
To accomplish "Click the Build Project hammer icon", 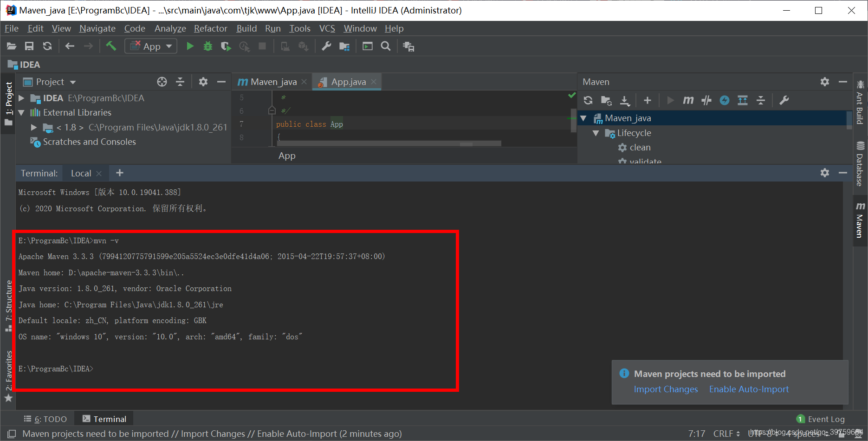I will 111,46.
